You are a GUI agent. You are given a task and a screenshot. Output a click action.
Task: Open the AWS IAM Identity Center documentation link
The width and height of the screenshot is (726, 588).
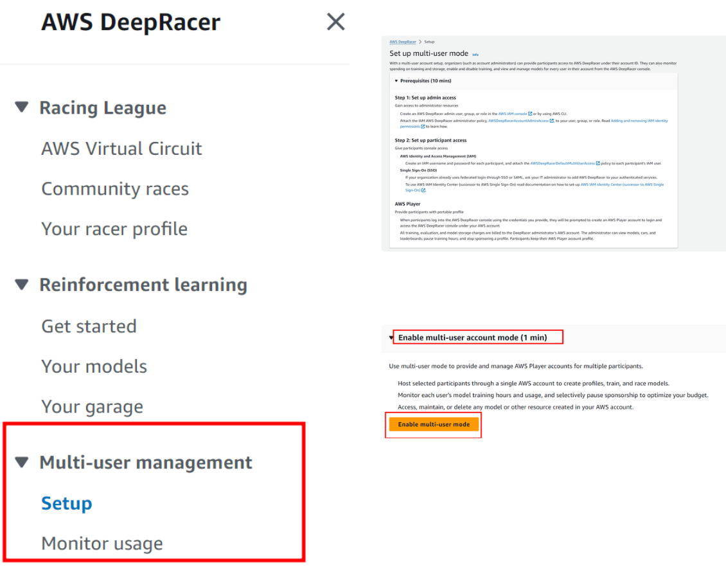[x=622, y=184]
